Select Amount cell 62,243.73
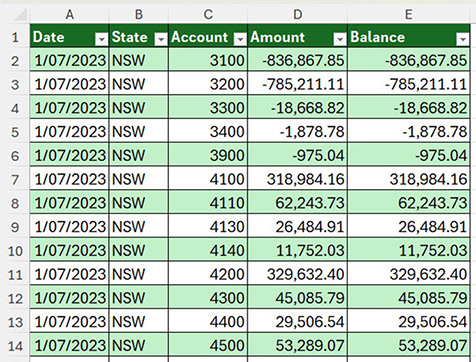Image resolution: width=476 pixels, height=362 pixels. [297, 203]
